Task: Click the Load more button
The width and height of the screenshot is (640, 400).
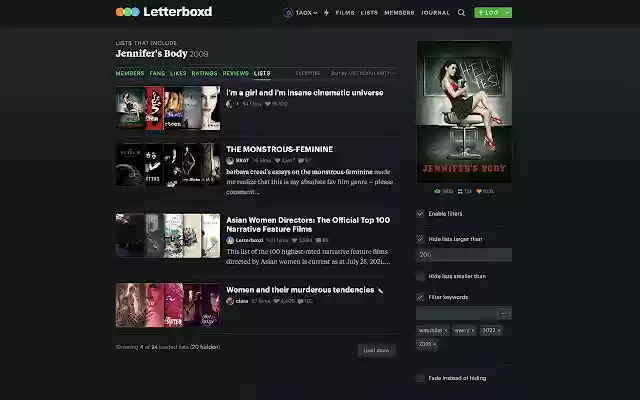Action: tap(376, 351)
